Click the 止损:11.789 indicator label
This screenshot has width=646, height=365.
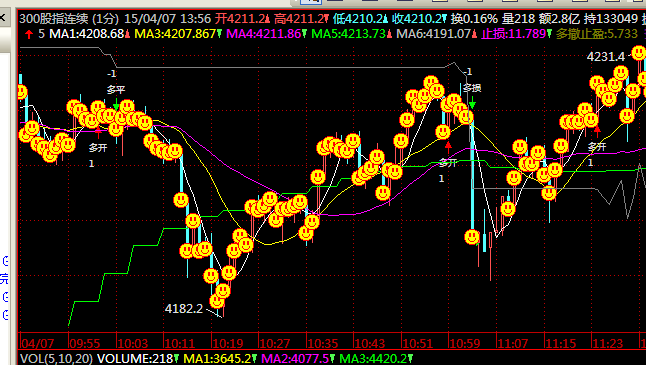pos(513,34)
